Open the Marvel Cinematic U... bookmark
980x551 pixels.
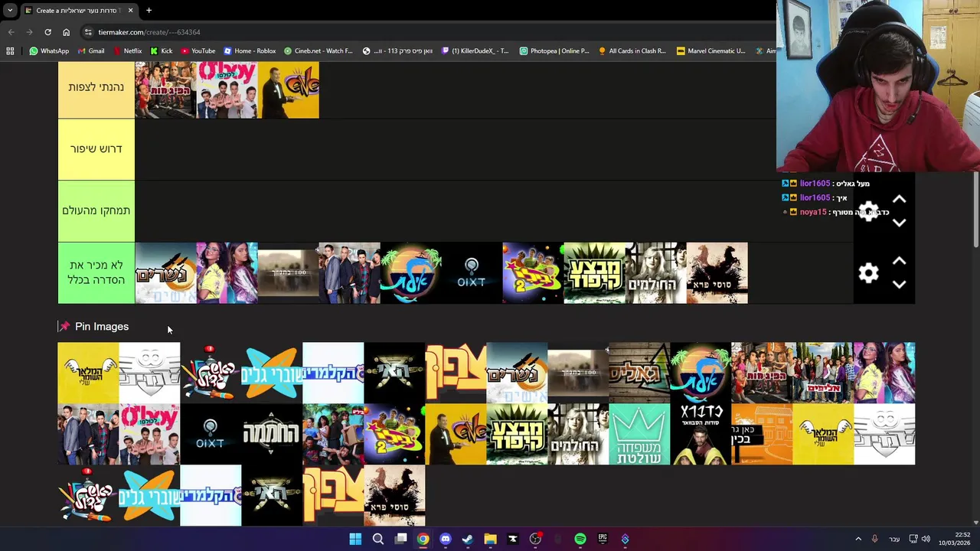(x=711, y=51)
